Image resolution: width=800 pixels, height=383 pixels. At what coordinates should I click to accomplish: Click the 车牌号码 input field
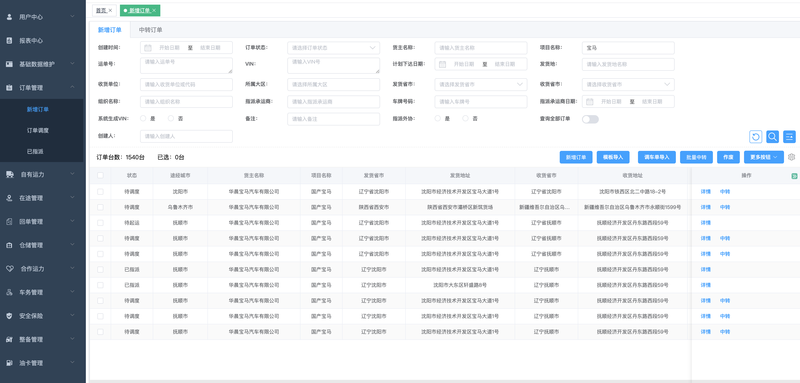pyautogui.click(x=481, y=101)
